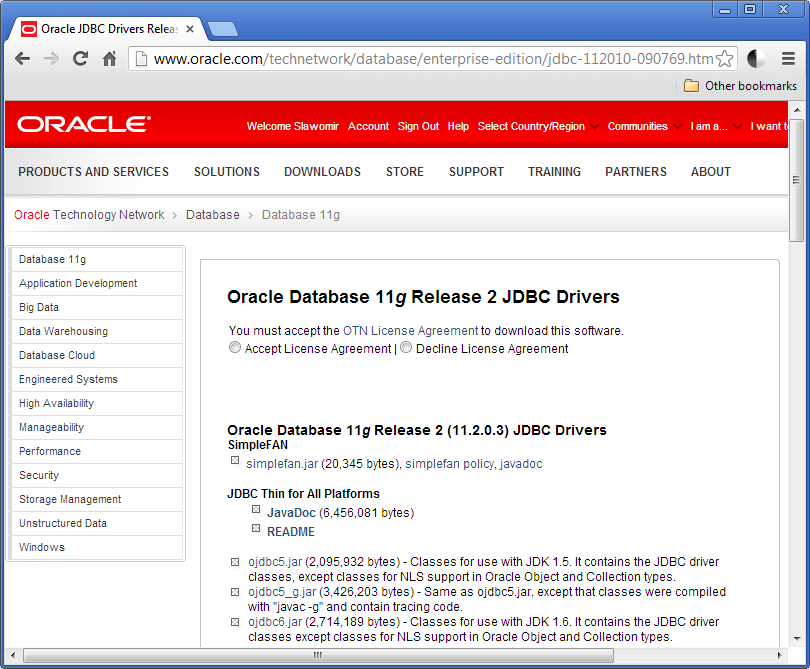Select Manageability in sidebar
810x669 pixels.
(97, 427)
